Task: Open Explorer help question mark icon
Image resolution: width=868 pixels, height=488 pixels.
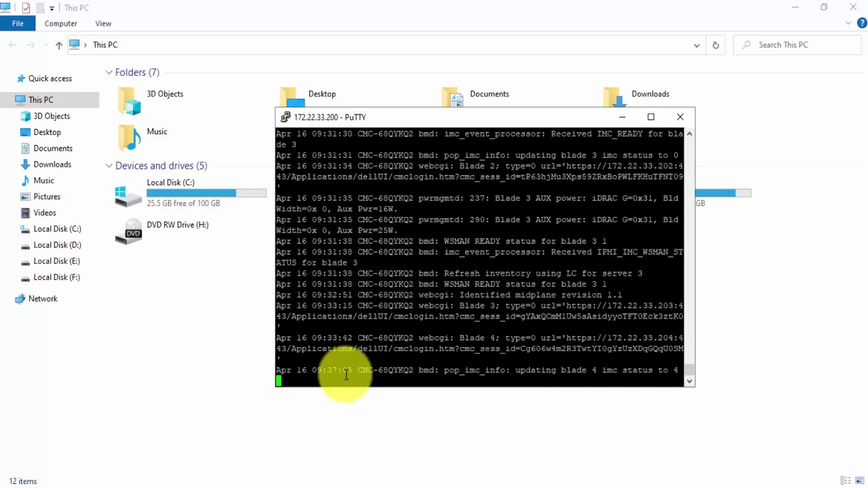Action: pyautogui.click(x=862, y=23)
